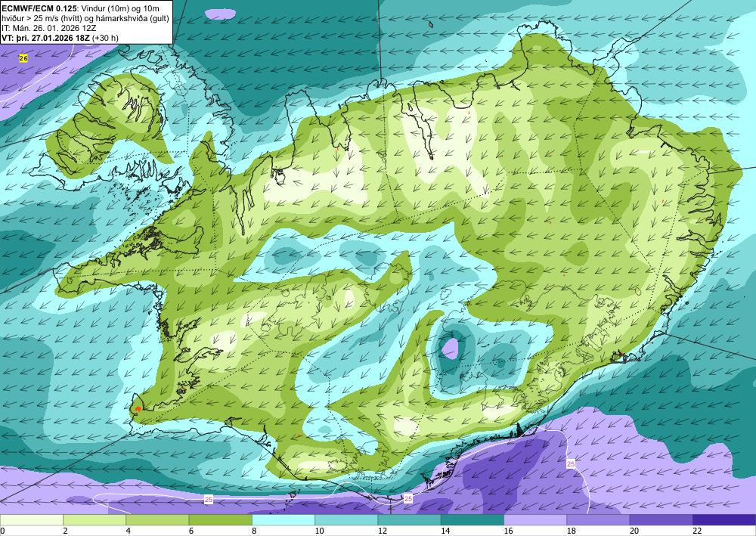Viewport: 756px width, 536px height.
Task: Click the 12–14 m/s teal legend swatch
Action: click(x=409, y=520)
